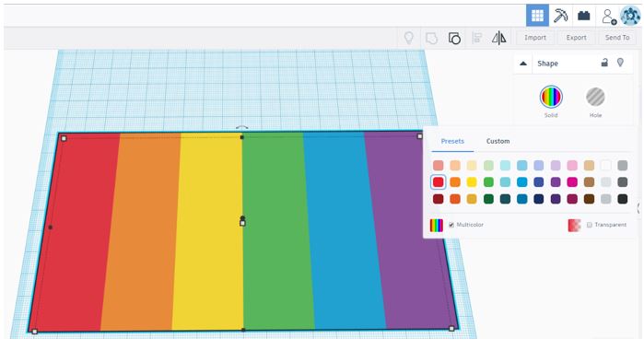Select the Solid rainbow color option
The width and height of the screenshot is (644, 350).
point(551,97)
